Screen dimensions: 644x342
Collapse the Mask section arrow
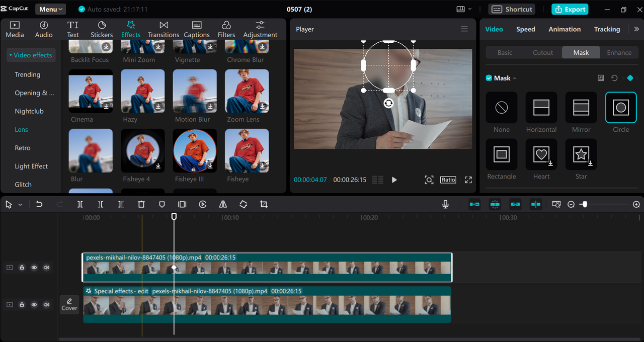click(515, 78)
